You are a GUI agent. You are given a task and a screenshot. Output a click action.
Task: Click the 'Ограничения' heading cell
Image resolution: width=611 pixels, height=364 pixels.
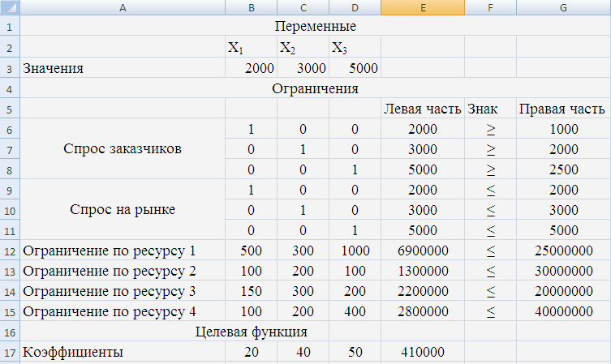[316, 88]
